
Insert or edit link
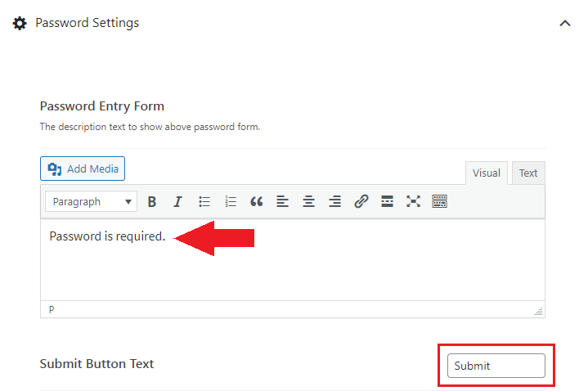pos(361,202)
